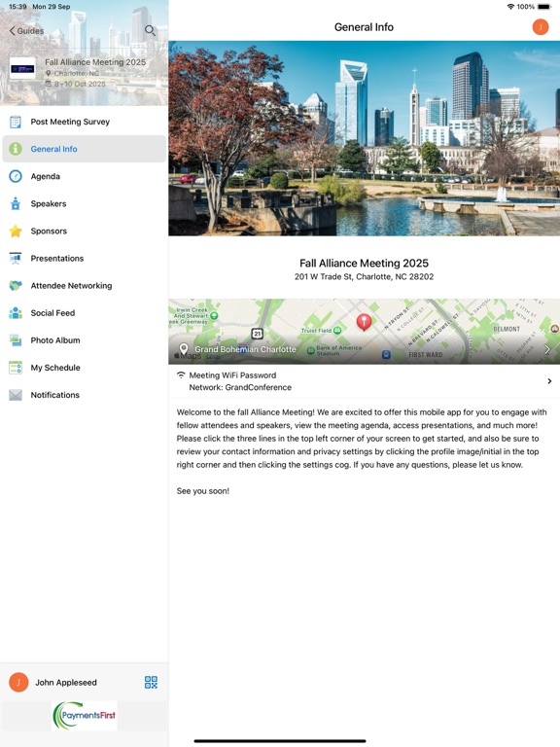560x747 pixels.
Task: Tap the Post Meeting Survey clipboard icon
Action: click(16, 122)
